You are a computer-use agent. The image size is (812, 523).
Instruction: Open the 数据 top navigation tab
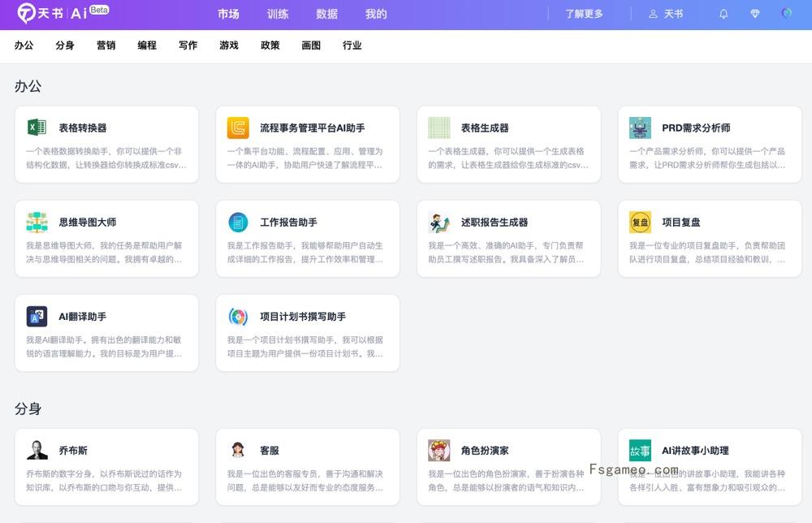click(326, 14)
